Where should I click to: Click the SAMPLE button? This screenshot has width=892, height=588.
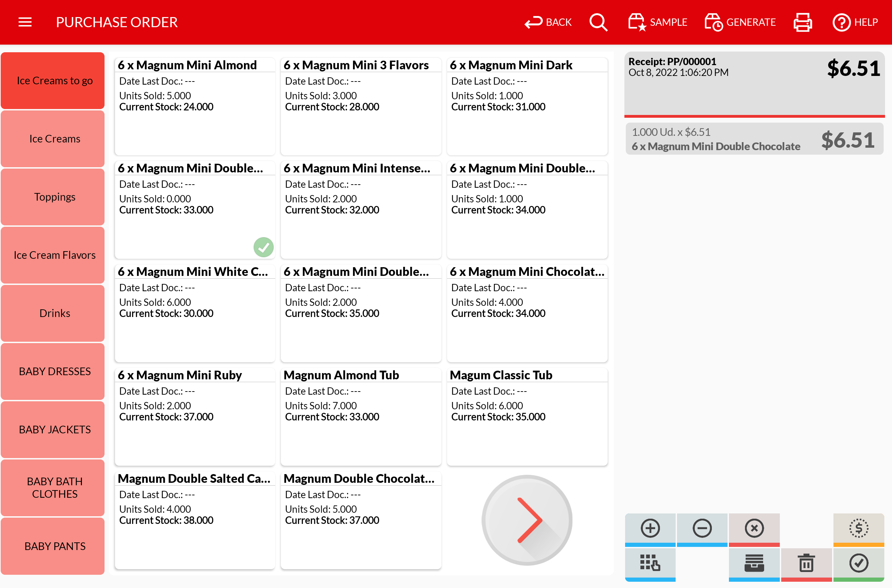click(x=658, y=22)
